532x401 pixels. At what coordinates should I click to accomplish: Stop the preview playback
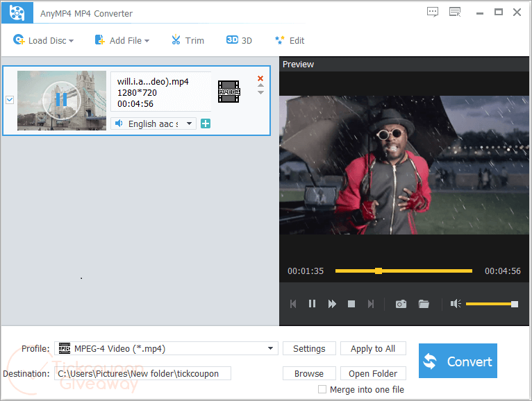tap(351, 304)
